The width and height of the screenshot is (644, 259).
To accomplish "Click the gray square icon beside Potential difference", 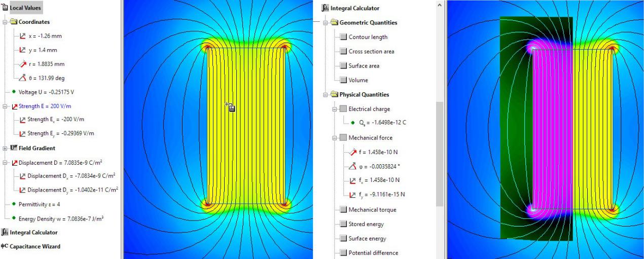I will pos(343,253).
